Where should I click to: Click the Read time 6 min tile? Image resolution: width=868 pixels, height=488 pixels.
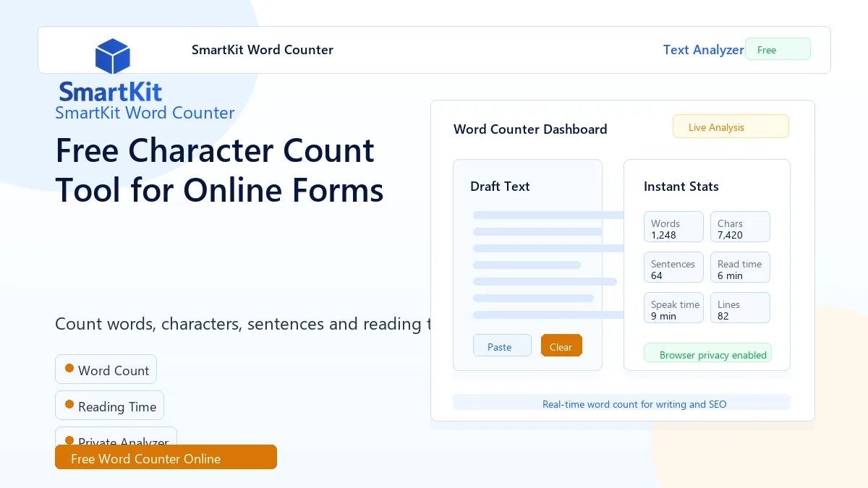tap(740, 267)
